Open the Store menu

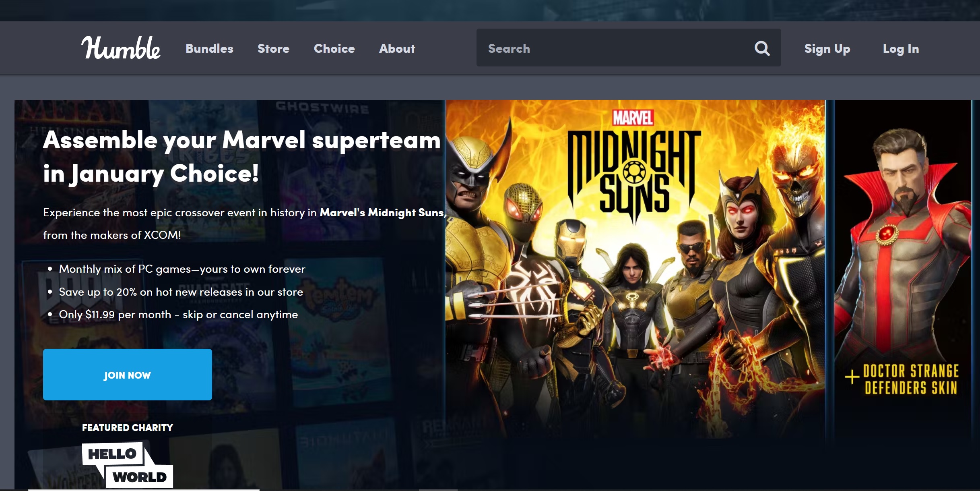coord(273,49)
